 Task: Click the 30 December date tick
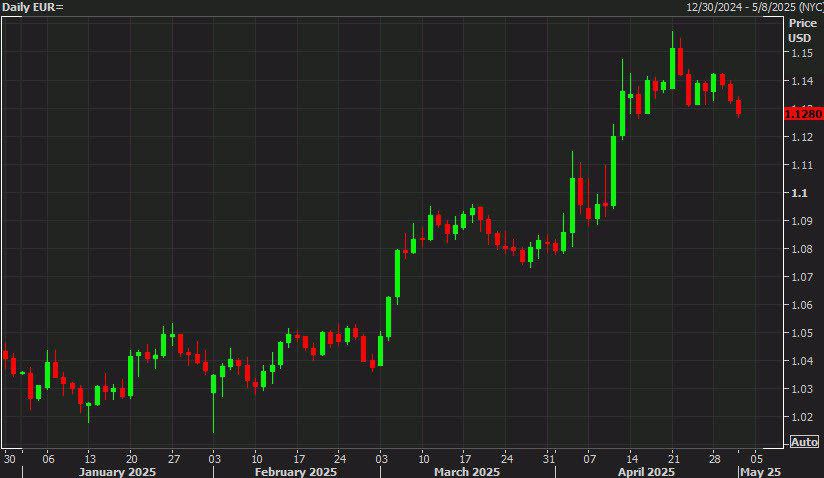tap(9, 459)
